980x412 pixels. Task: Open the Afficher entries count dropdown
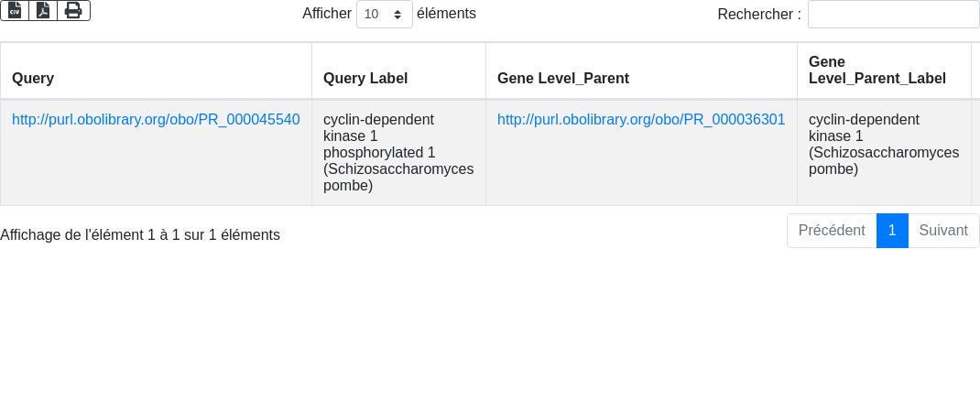[384, 15]
